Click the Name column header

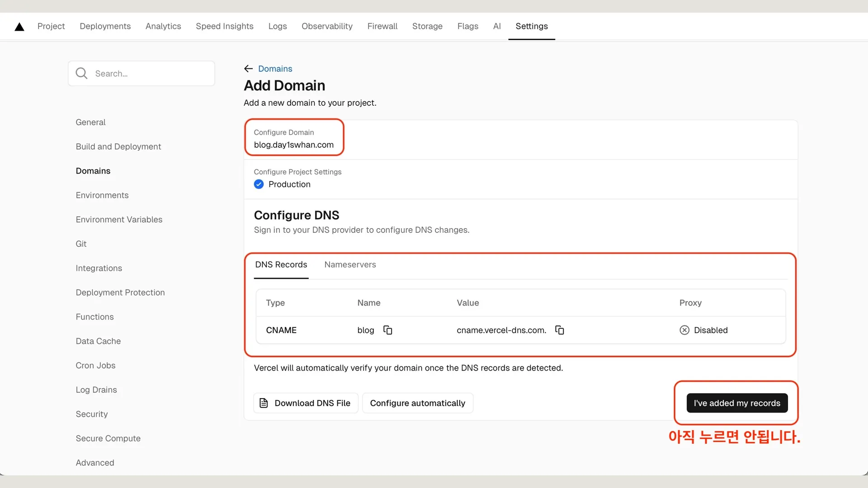click(x=369, y=303)
